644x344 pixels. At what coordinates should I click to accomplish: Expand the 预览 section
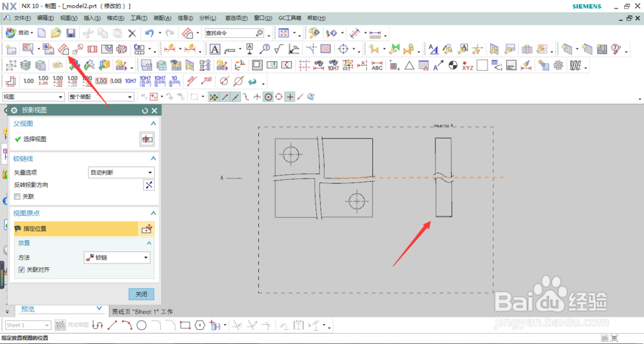click(99, 308)
